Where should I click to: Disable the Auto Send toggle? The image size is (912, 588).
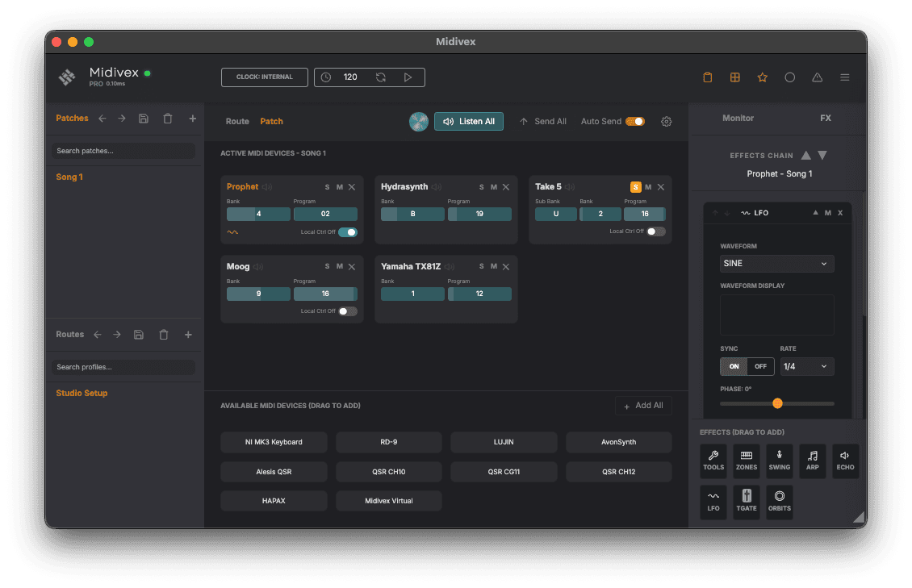click(x=634, y=121)
